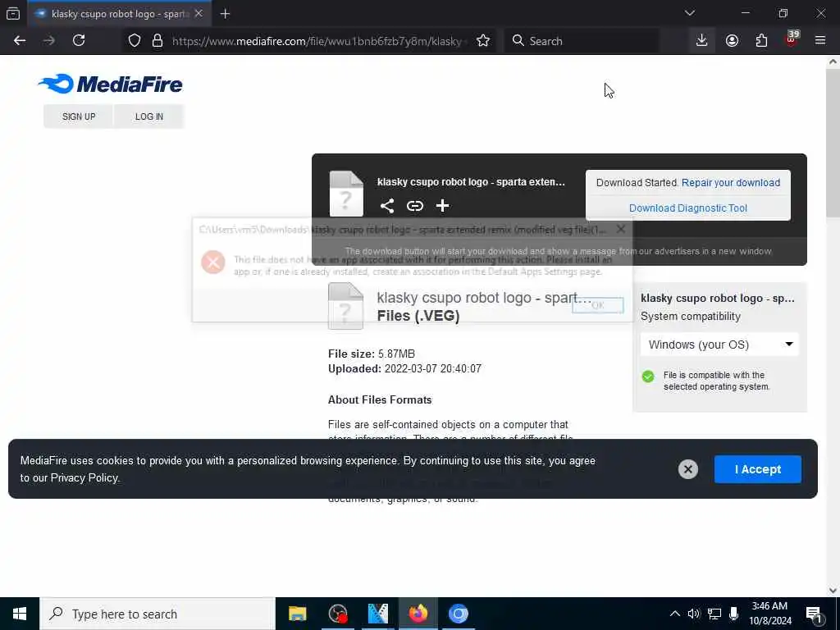
Task: Click the file thumbnail beside Files (.VEG)
Action: coord(345,306)
